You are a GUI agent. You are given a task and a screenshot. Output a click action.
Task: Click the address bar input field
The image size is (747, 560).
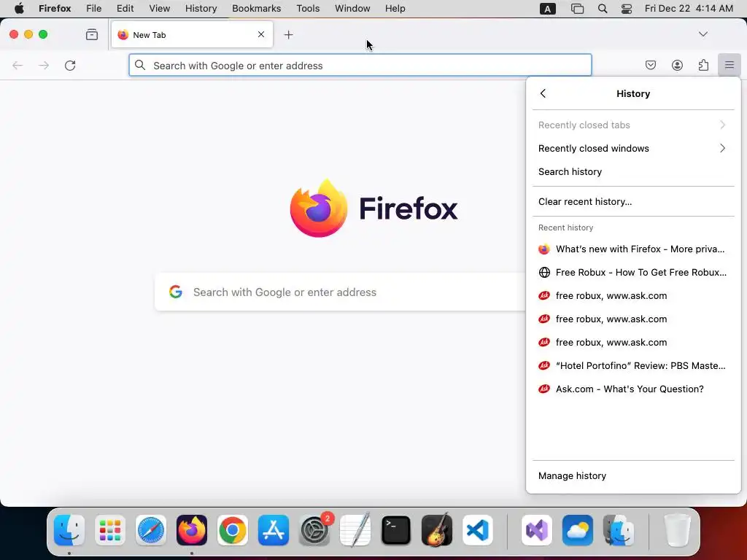tap(360, 65)
